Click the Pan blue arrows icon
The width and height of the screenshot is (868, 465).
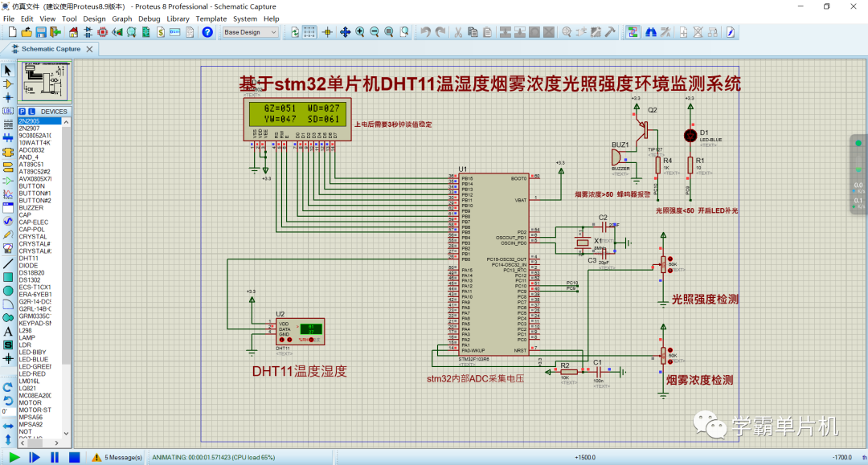point(345,33)
